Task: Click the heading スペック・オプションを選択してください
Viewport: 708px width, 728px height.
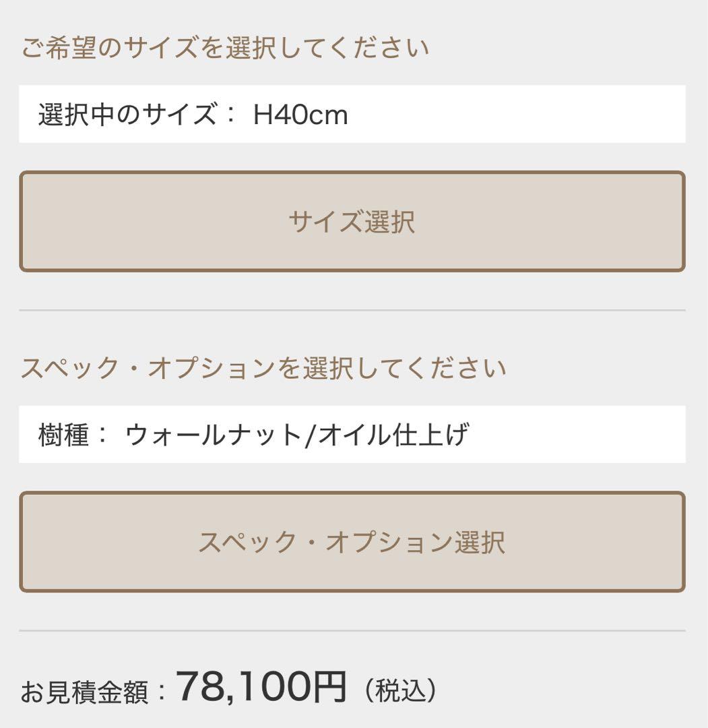Action: [x=263, y=369]
